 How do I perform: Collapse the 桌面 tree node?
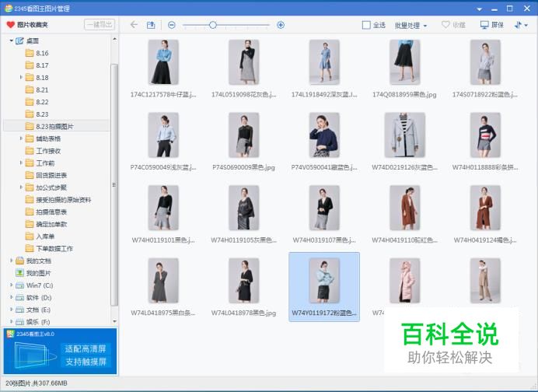12,41
